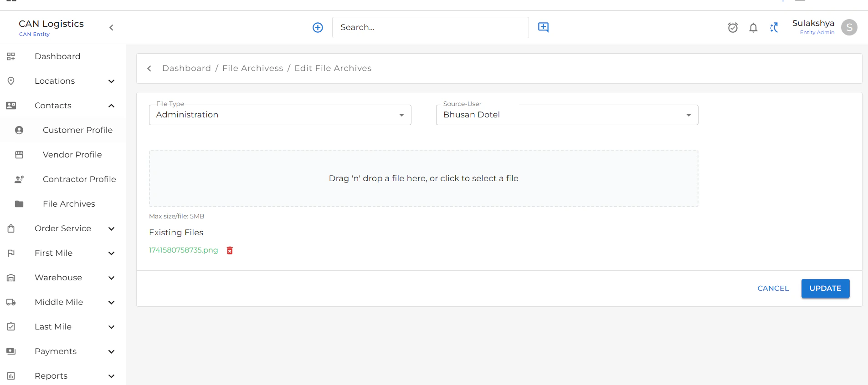Expand the Middle Mile chevron
Image resolution: width=868 pixels, height=385 pixels.
point(111,302)
